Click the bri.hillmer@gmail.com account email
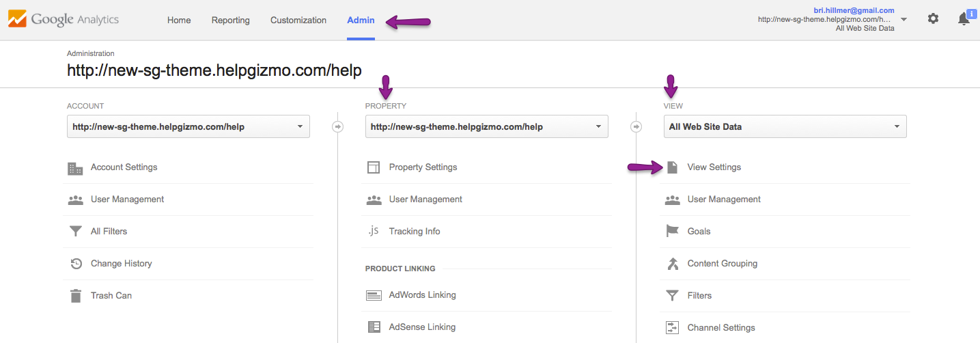The image size is (980, 343). point(854,10)
